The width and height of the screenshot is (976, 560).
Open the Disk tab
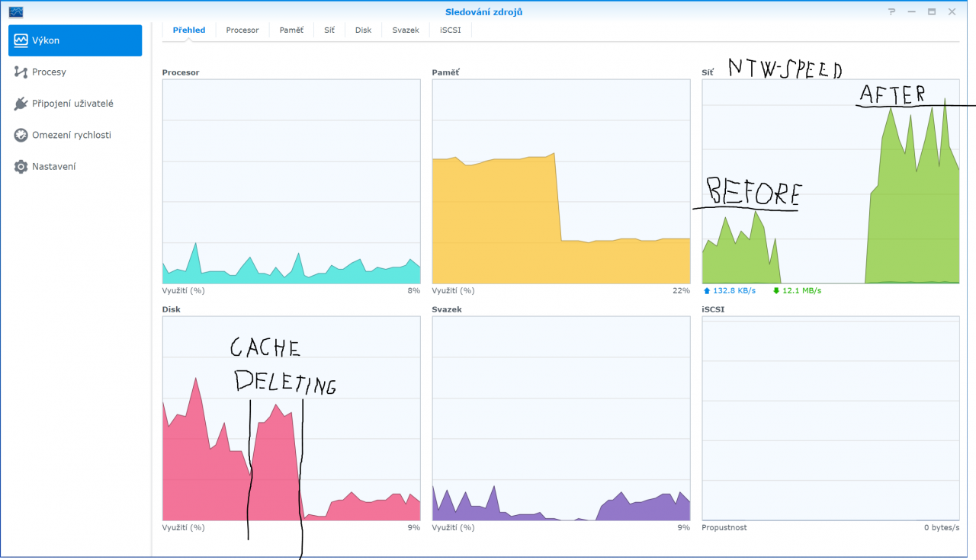click(x=362, y=30)
